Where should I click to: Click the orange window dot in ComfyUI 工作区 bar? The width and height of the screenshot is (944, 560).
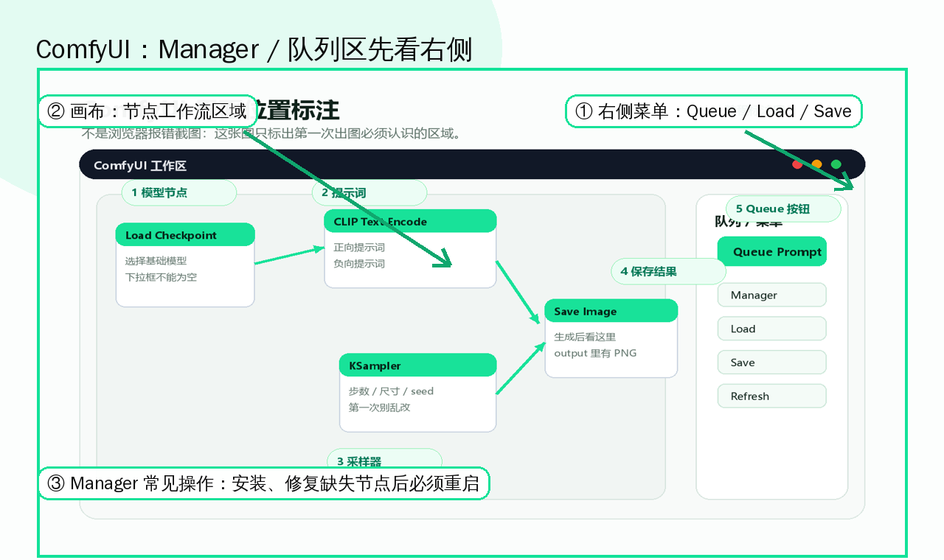coord(816,164)
